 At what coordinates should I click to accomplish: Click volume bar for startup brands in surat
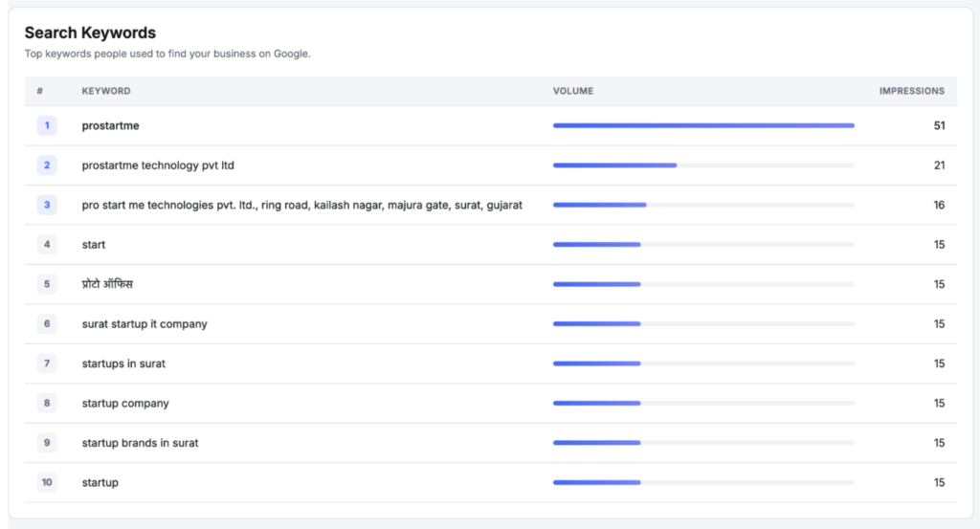click(x=703, y=443)
